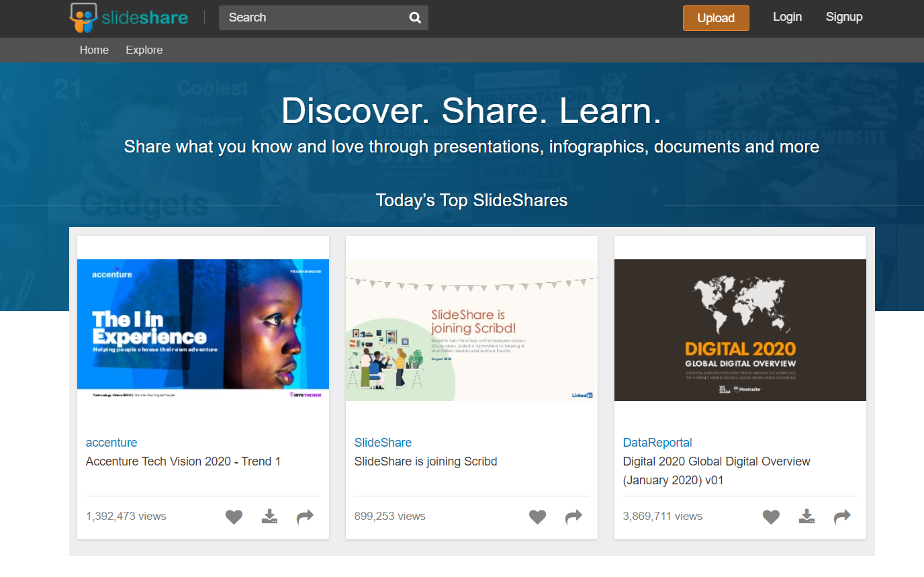Viewport: 924px width, 577px height.
Task: Open the SlideShare author link
Action: (x=383, y=443)
